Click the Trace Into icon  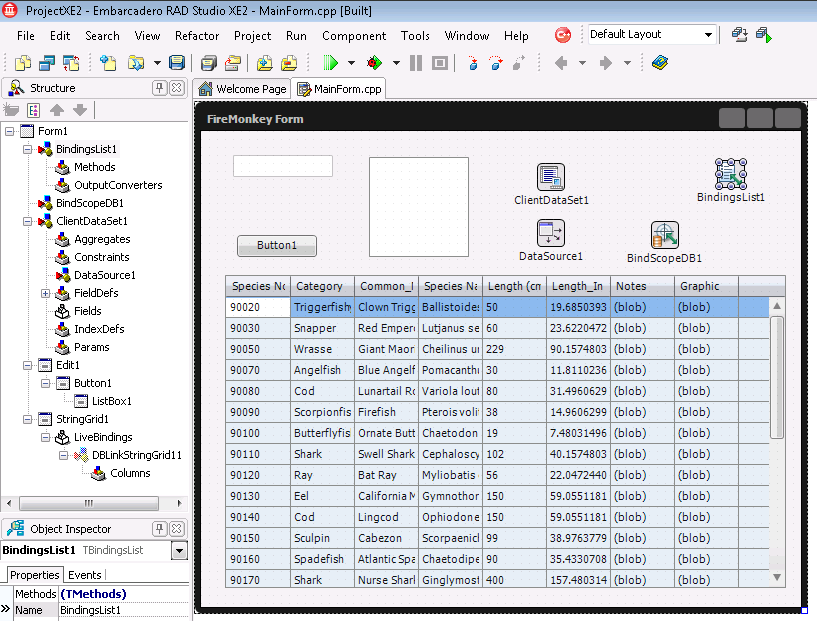click(x=472, y=63)
